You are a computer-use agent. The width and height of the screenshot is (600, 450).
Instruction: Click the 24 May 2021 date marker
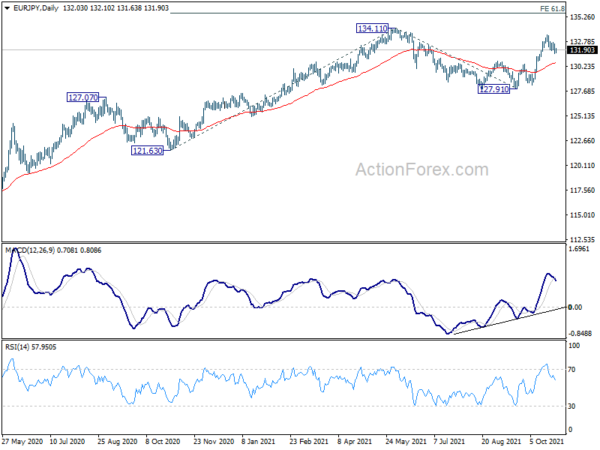406,442
